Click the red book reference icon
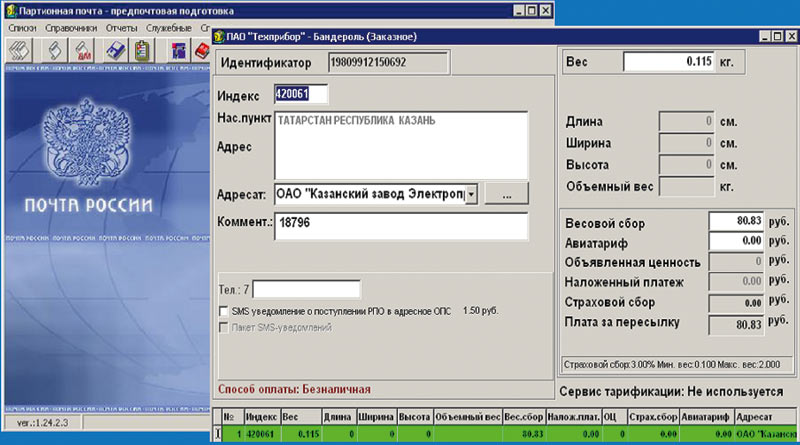 202,51
